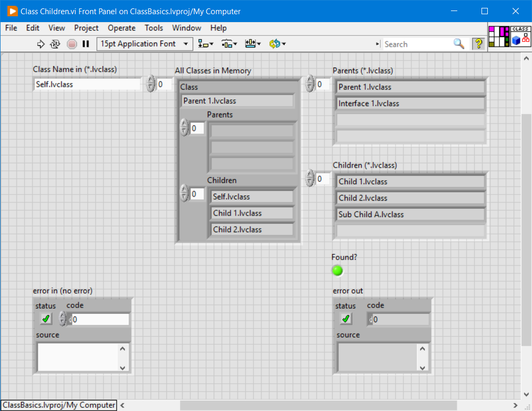Select Self.lvclass in cluster Children list

pyautogui.click(x=252, y=197)
